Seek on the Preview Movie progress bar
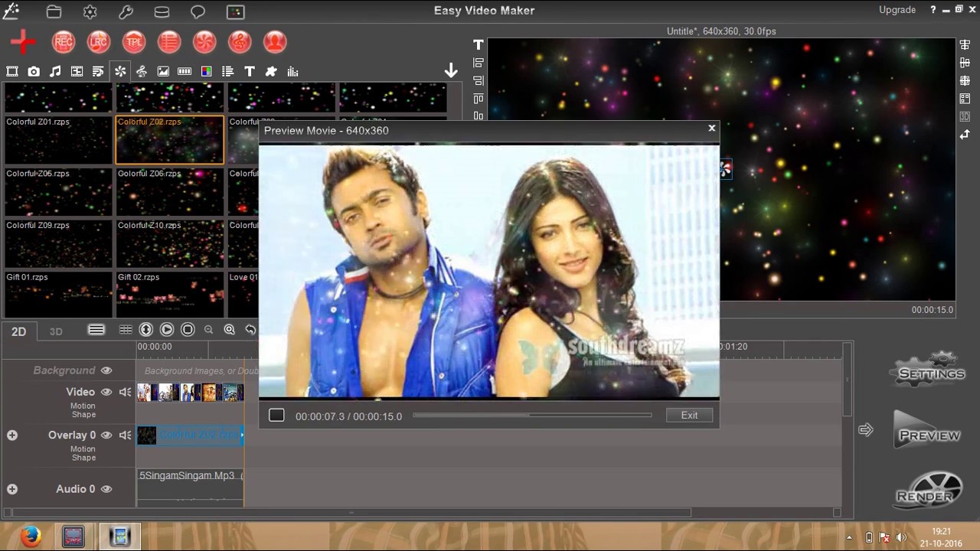The image size is (980, 551). click(532, 415)
